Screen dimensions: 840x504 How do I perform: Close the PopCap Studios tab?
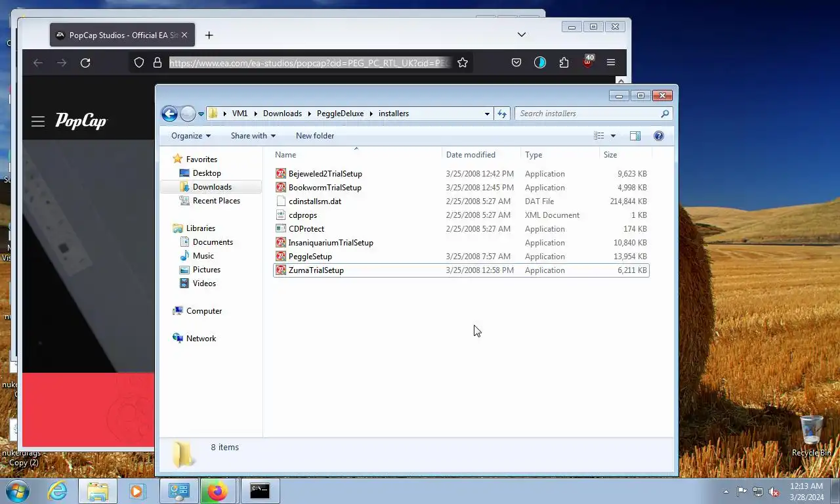[184, 35]
